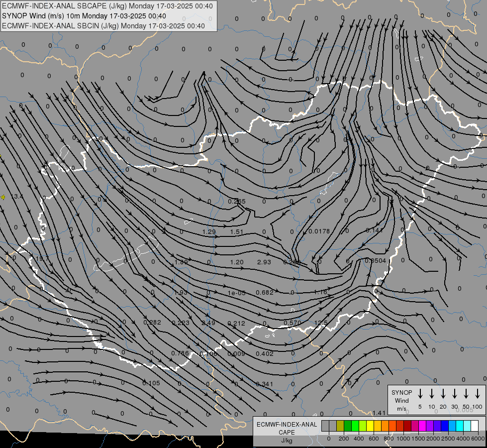Click the SYNOP Wind 10m title line
The width and height of the screenshot is (487, 448).
[84, 16]
